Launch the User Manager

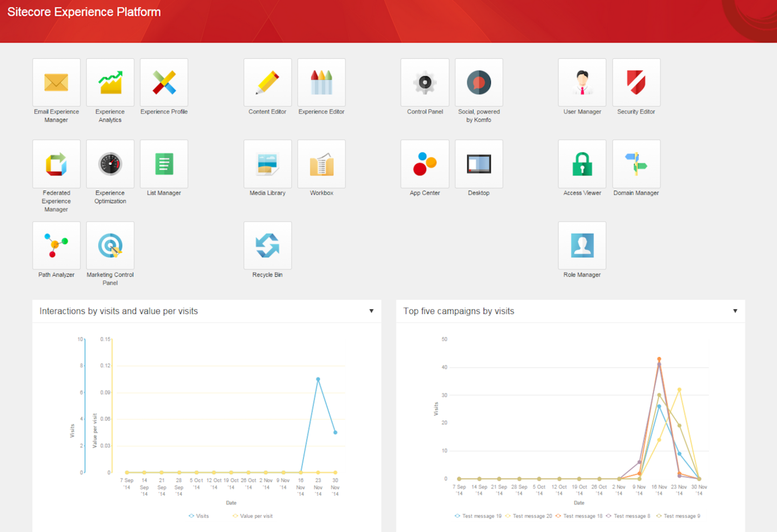coord(582,82)
